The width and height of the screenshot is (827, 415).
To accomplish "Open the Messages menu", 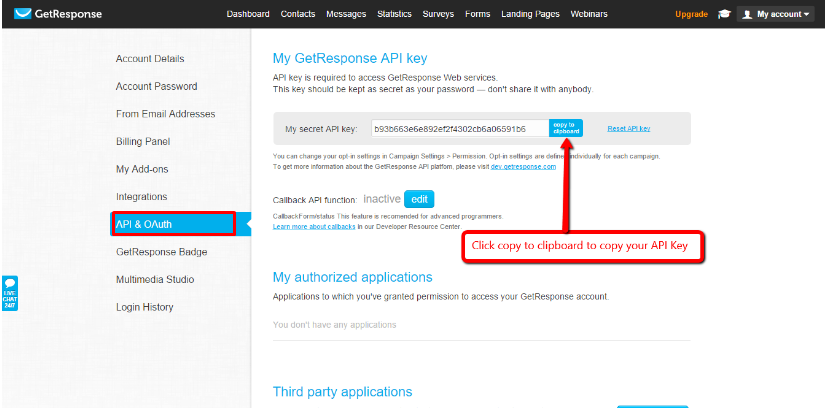I will coord(346,14).
